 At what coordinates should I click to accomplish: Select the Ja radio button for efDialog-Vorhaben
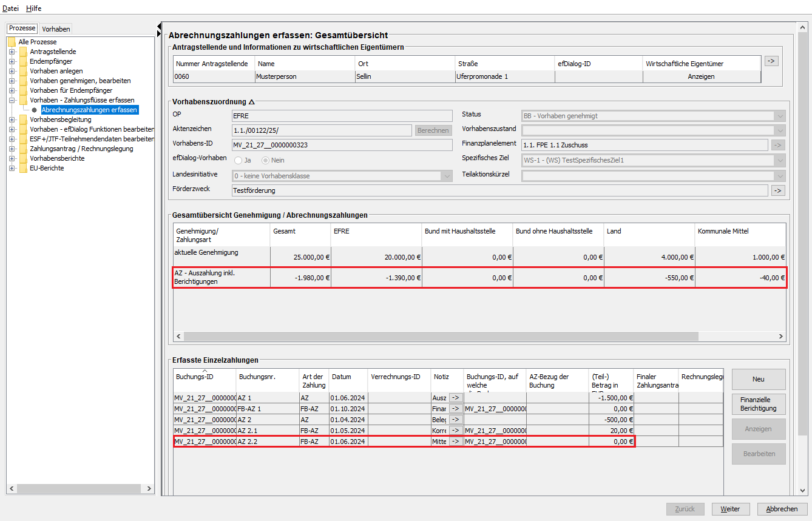click(x=238, y=160)
